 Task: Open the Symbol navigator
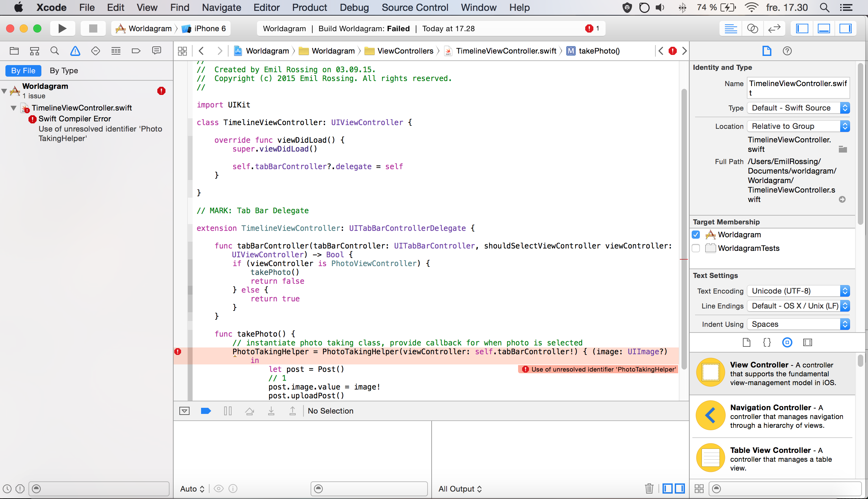tap(34, 51)
